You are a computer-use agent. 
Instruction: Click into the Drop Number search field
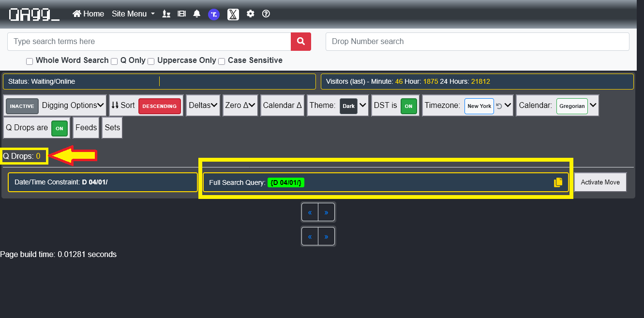point(477,42)
